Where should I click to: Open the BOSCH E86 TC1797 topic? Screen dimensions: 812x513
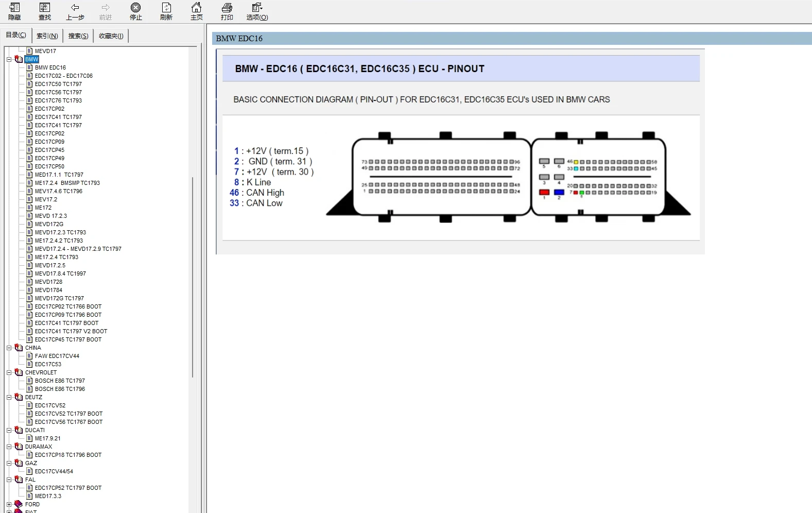(x=60, y=381)
